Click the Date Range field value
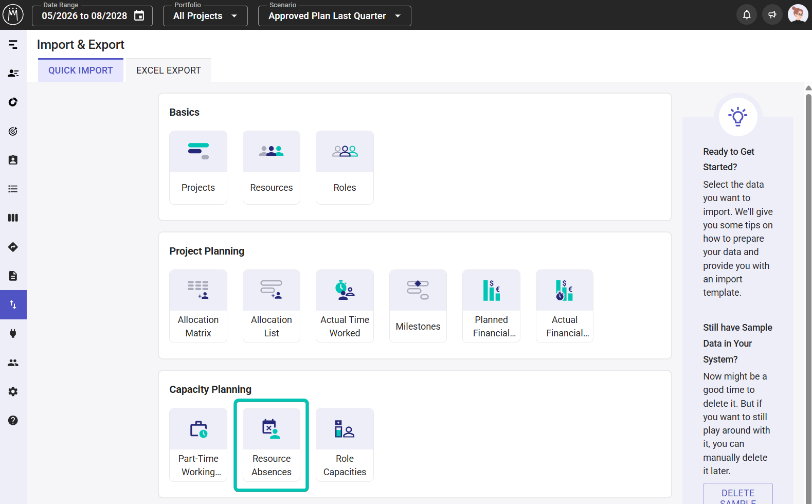Viewport: 812px width, 504px height. click(x=84, y=16)
